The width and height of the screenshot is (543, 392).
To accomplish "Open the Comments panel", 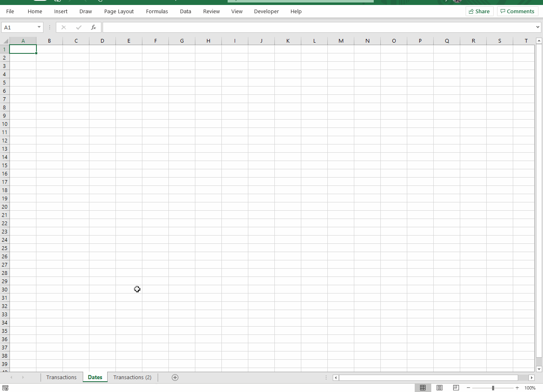I will point(517,11).
